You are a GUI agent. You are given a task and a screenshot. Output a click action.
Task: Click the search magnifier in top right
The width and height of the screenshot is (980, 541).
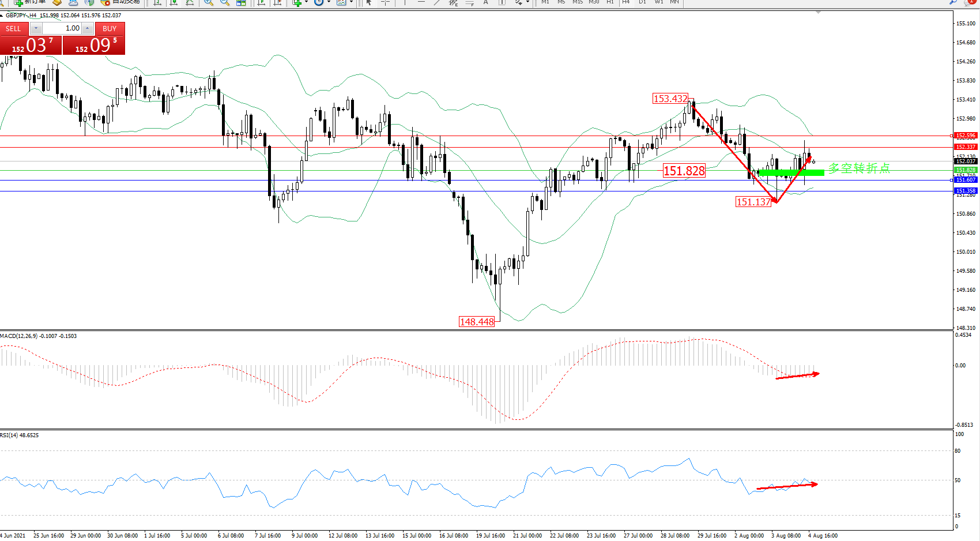[x=953, y=2]
